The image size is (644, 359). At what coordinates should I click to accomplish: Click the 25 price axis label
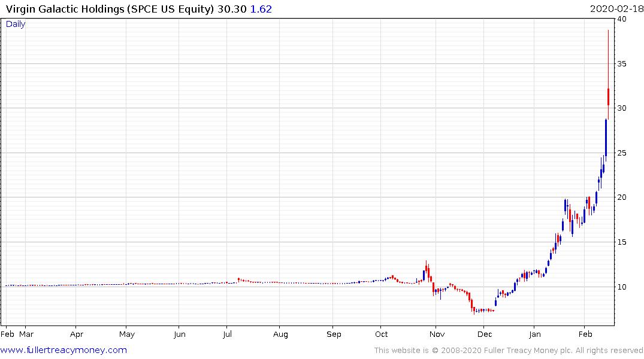[622, 153]
